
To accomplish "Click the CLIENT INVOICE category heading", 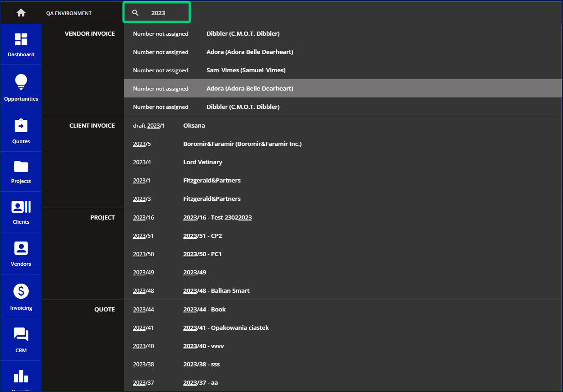I will pyautogui.click(x=92, y=125).
